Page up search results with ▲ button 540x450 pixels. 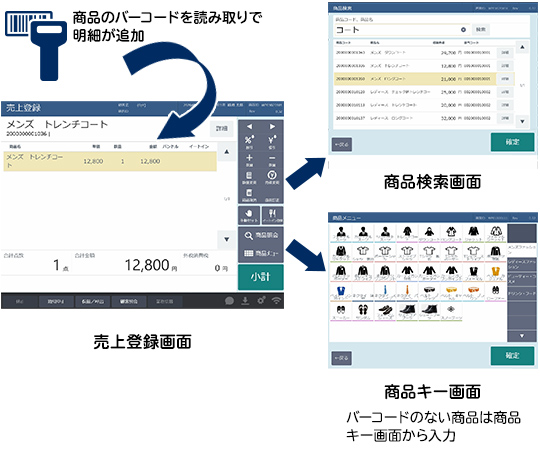click(522, 47)
